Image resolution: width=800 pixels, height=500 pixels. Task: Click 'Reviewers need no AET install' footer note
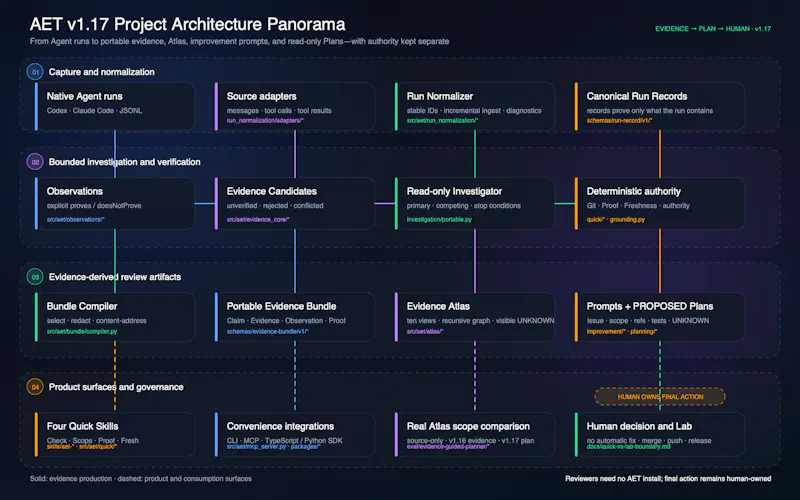(614, 479)
